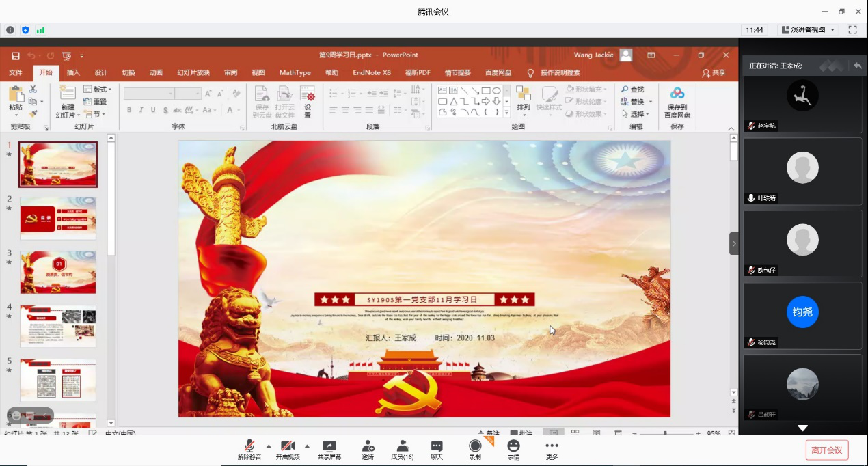
Task: Open the 成员(16) members list
Action: [402, 446]
